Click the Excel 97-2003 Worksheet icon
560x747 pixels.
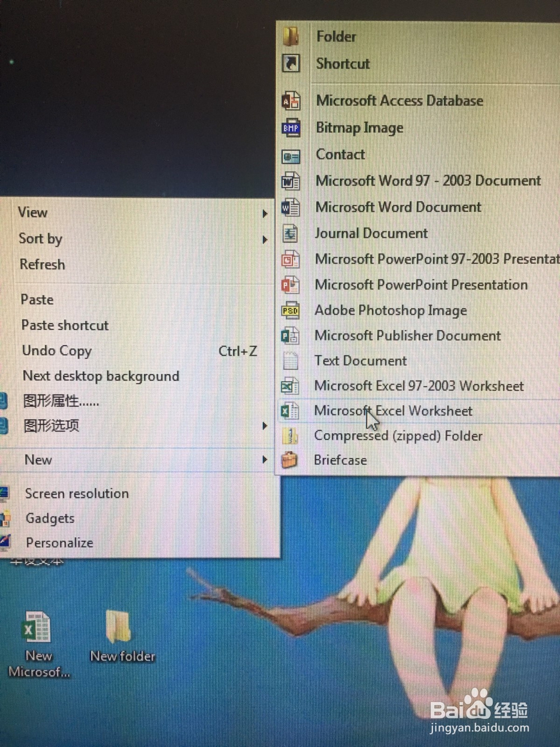[x=290, y=386]
